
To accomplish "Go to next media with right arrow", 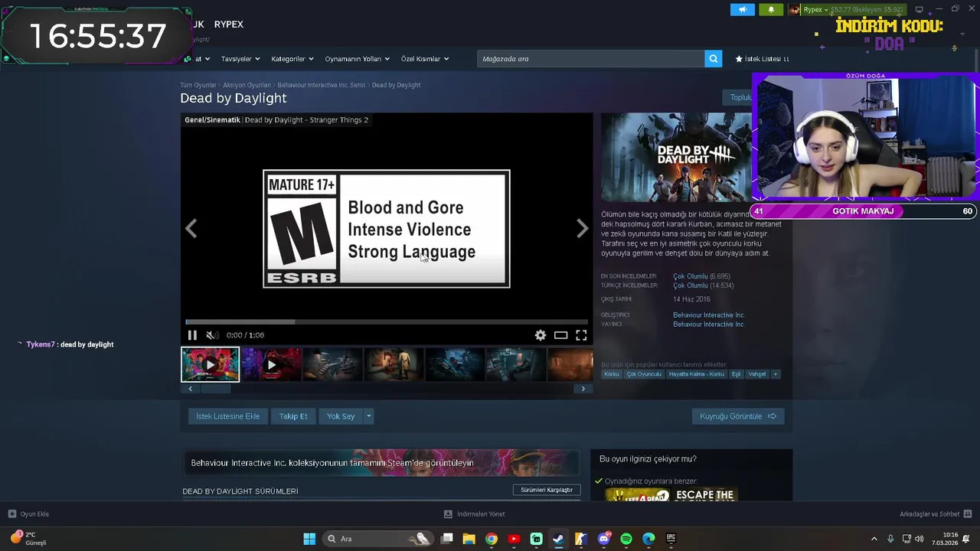I will tap(583, 228).
